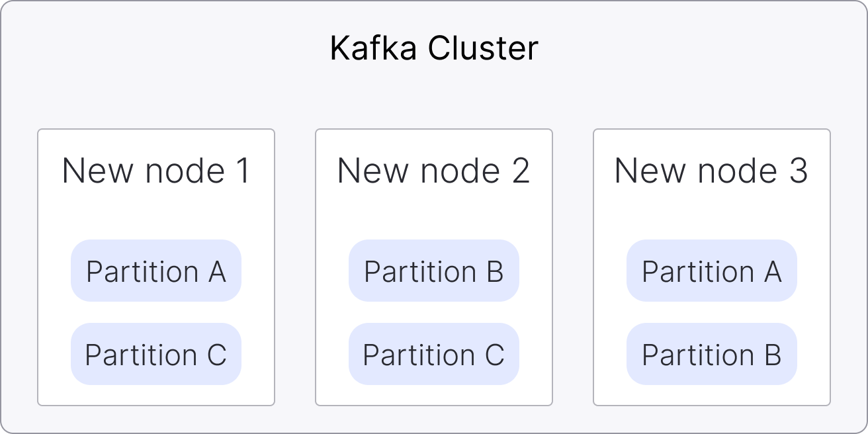
Task: Click the word "New" in New node 3
Action: point(649,171)
